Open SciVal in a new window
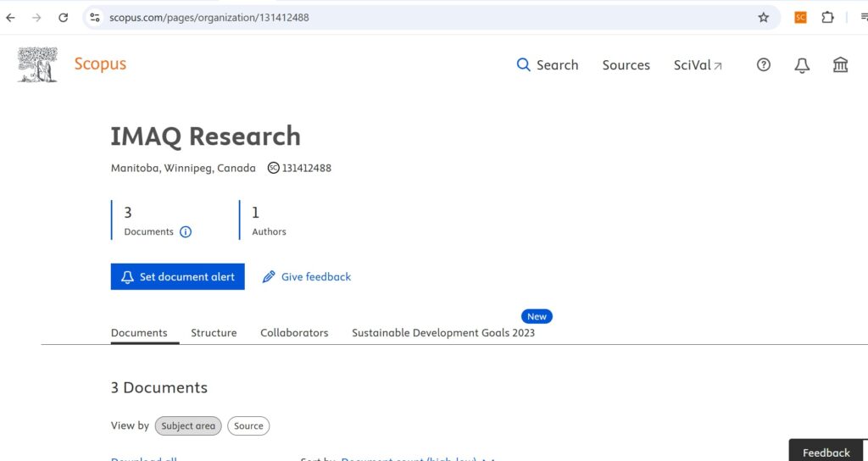 pos(698,65)
